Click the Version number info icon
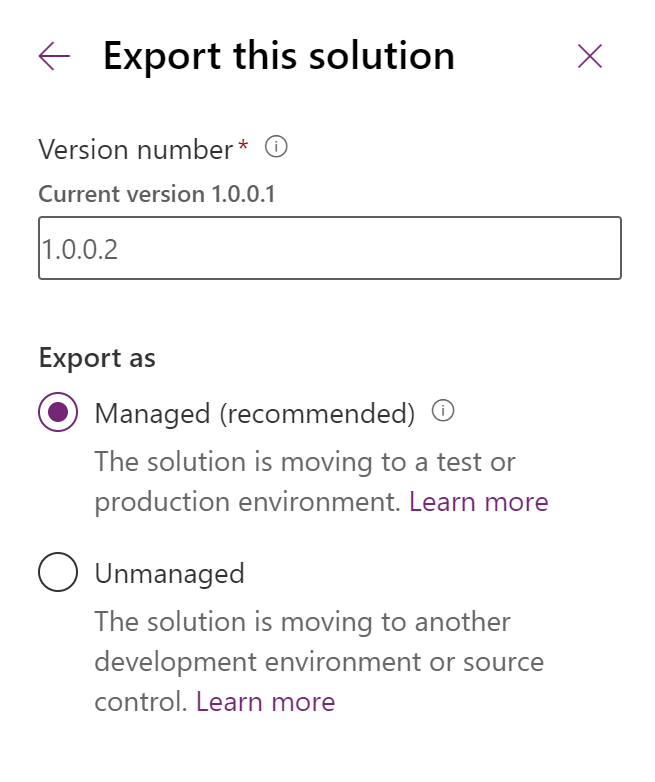 [x=276, y=148]
